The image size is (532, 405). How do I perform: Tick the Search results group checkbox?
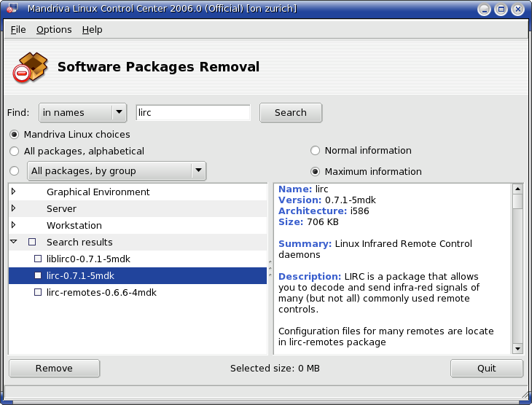[x=32, y=242]
